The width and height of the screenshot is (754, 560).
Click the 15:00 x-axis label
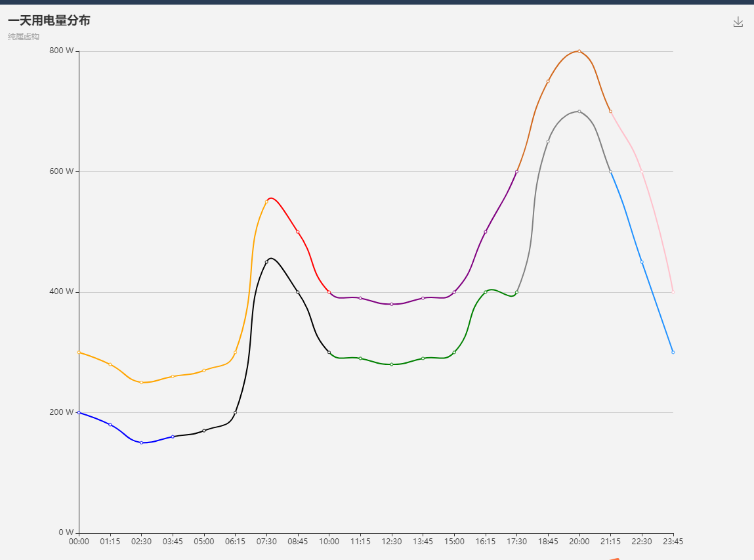(454, 542)
